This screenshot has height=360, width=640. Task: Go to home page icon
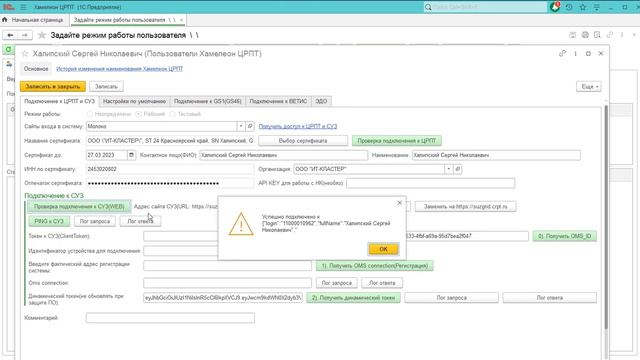pyautogui.click(x=5, y=20)
